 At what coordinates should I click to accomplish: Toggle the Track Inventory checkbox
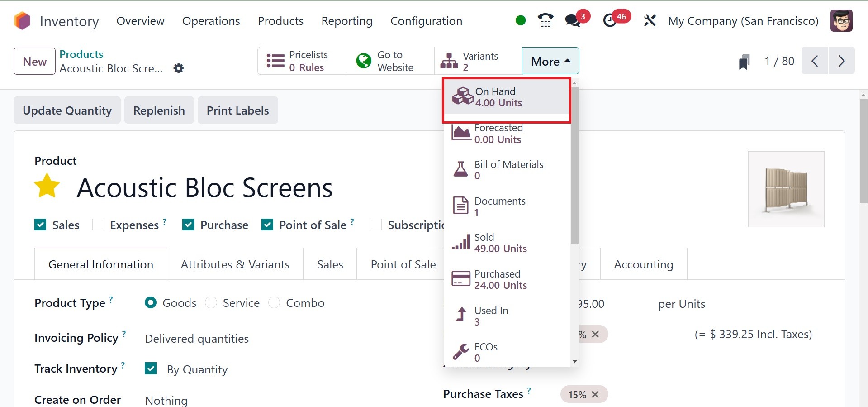pos(151,369)
